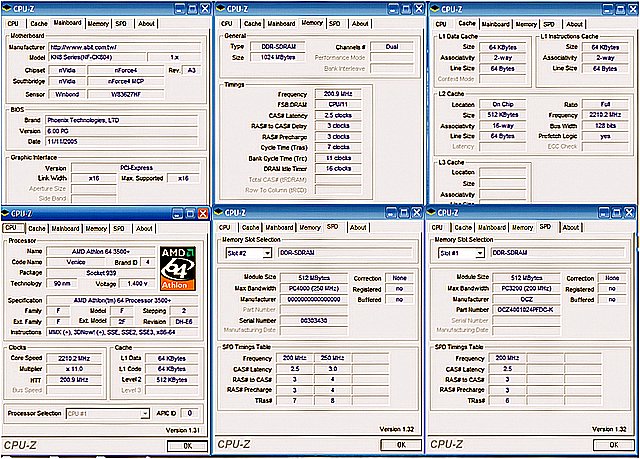Click the Manufacturer OCZ field
Screen dimensions: 640x459
[x=527, y=299]
